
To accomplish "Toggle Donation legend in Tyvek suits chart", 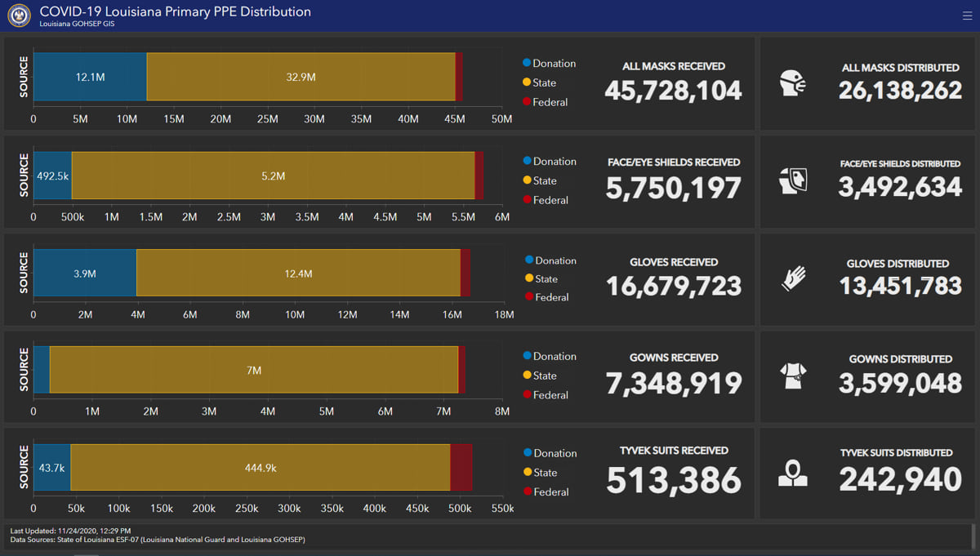I will tap(550, 453).
